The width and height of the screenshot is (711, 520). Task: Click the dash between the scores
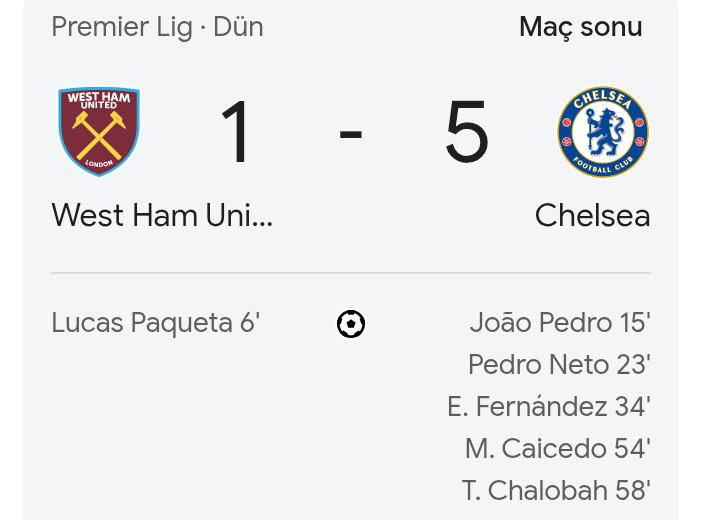pyautogui.click(x=351, y=134)
